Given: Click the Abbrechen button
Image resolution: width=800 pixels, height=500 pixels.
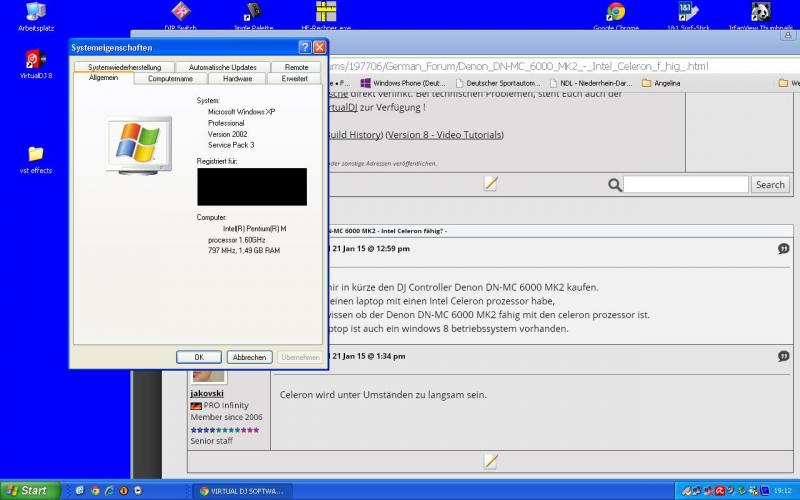Looking at the screenshot, I should (x=249, y=357).
